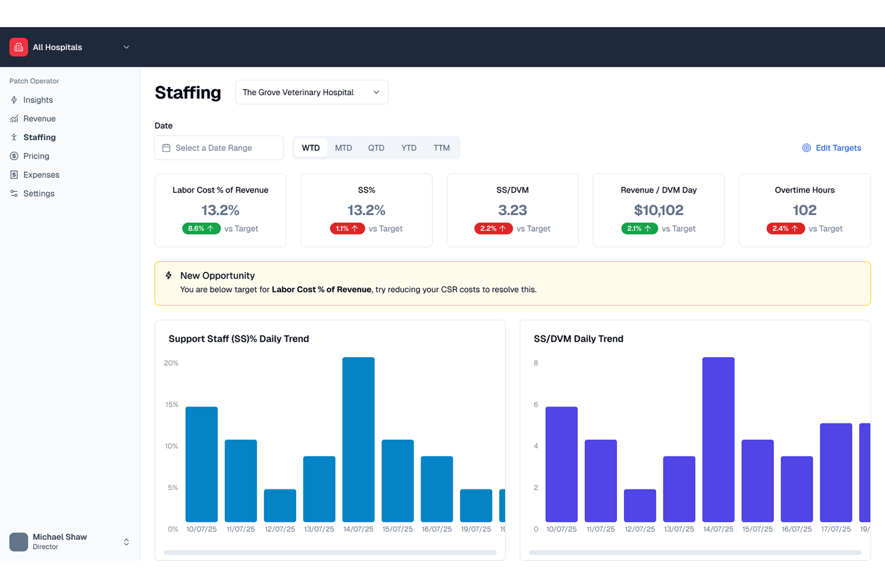Open The Grove Veterinary Hospital selector
The height and width of the screenshot is (588, 885).
pos(312,92)
